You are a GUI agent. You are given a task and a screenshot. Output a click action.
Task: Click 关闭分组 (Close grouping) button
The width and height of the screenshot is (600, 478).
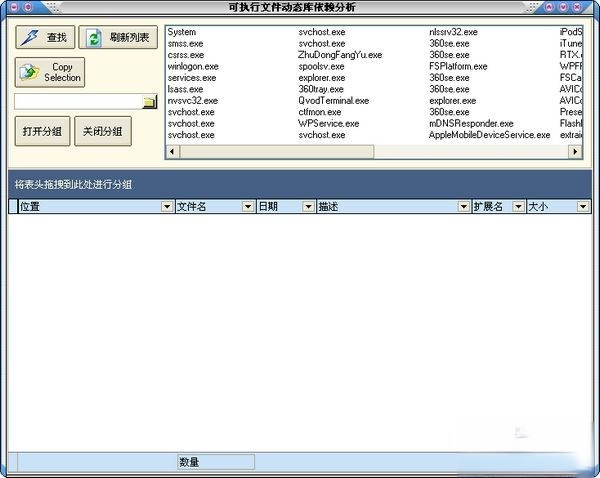[102, 131]
